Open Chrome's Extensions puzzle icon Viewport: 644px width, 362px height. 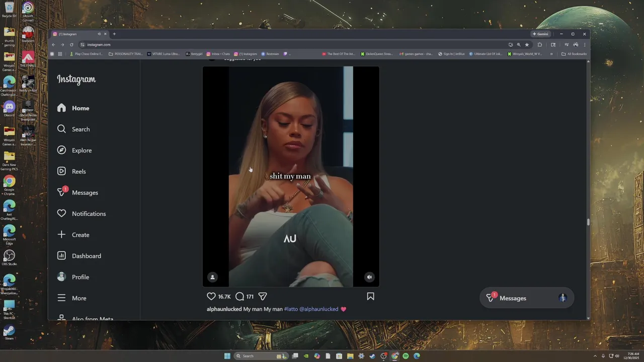(x=540, y=45)
